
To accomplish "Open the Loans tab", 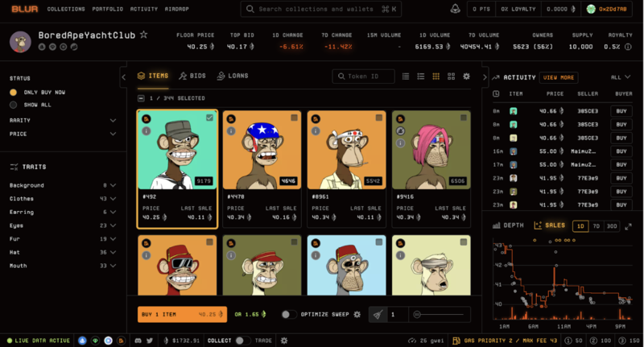I will pyautogui.click(x=231, y=76).
